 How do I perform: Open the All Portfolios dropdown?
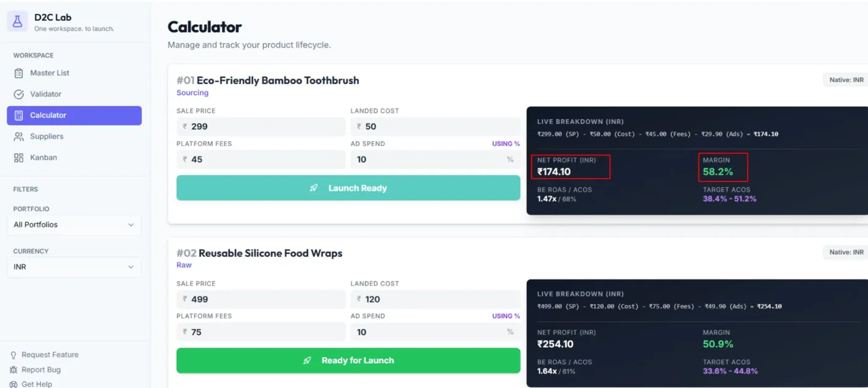point(74,225)
